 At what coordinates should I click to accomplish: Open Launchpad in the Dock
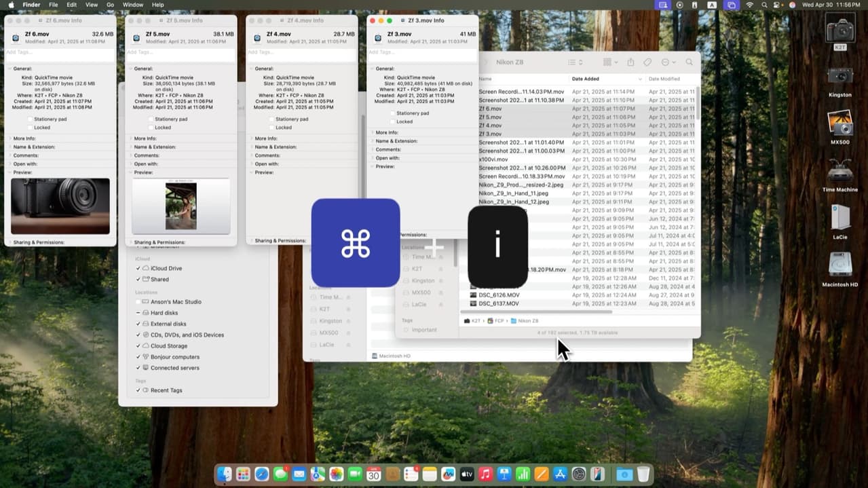(243, 474)
